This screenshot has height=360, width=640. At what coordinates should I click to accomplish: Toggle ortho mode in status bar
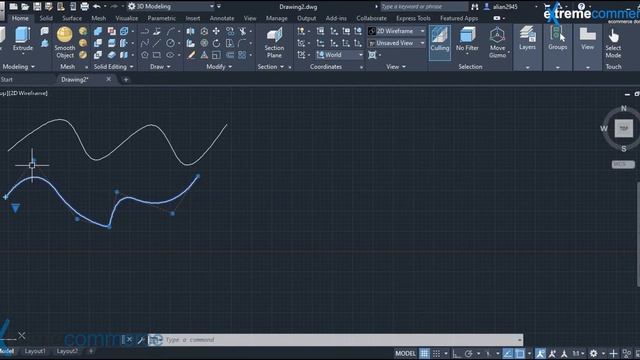point(456,353)
